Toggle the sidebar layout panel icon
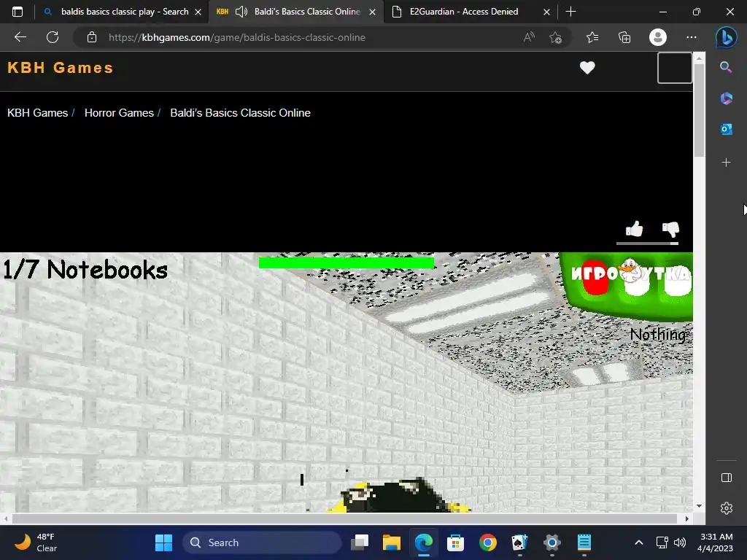The image size is (747, 560). coord(726,478)
